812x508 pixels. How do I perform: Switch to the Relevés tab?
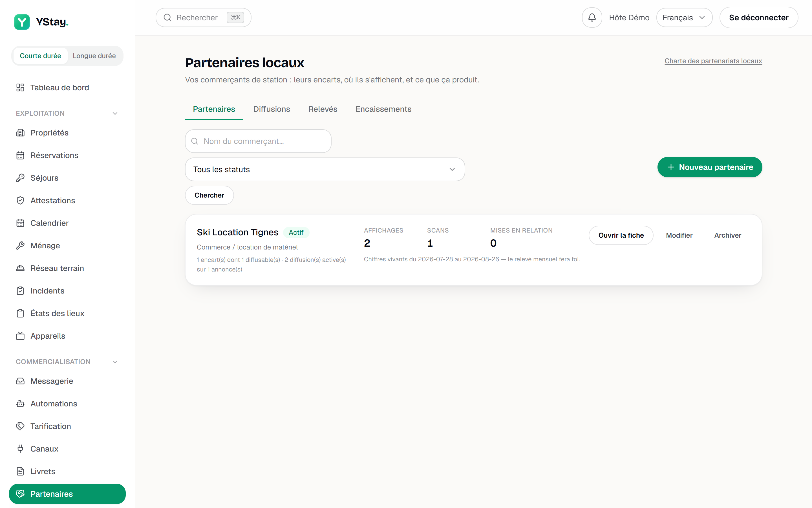pos(323,109)
